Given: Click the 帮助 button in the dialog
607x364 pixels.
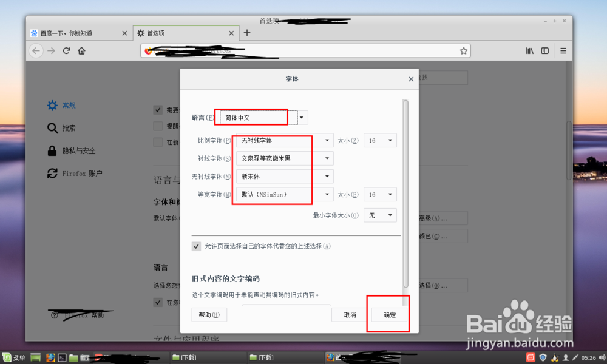Looking at the screenshot, I should (209, 314).
